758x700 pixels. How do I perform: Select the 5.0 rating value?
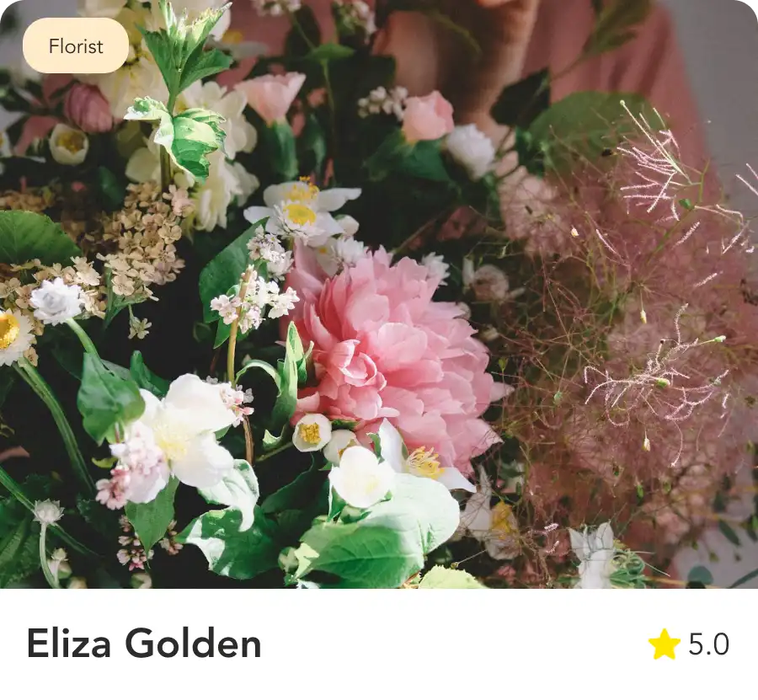click(708, 644)
